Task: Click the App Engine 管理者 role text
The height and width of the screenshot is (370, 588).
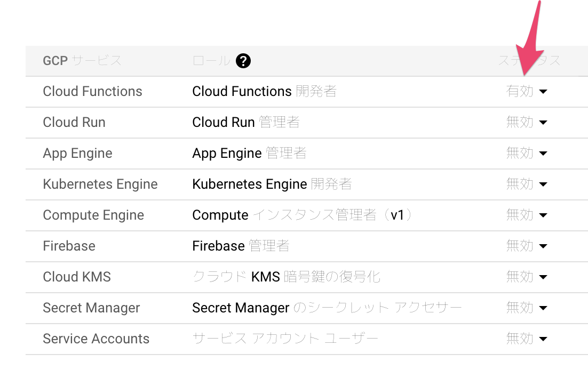Action: 249,154
